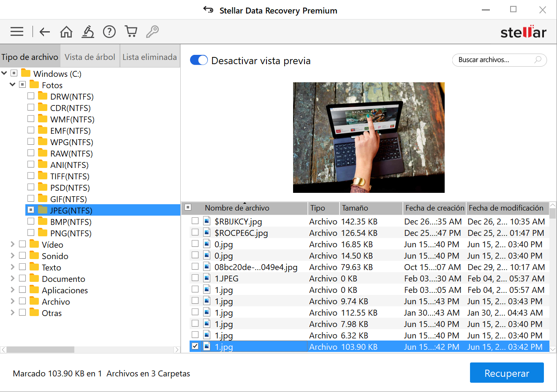This screenshot has width=557, height=392.
Task: Expand the Documento category node
Action: pos(12,278)
